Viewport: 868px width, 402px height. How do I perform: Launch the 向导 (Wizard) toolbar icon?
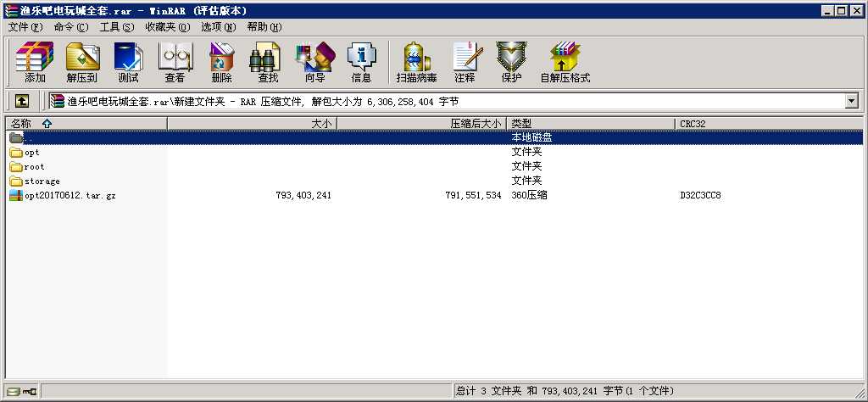point(315,61)
